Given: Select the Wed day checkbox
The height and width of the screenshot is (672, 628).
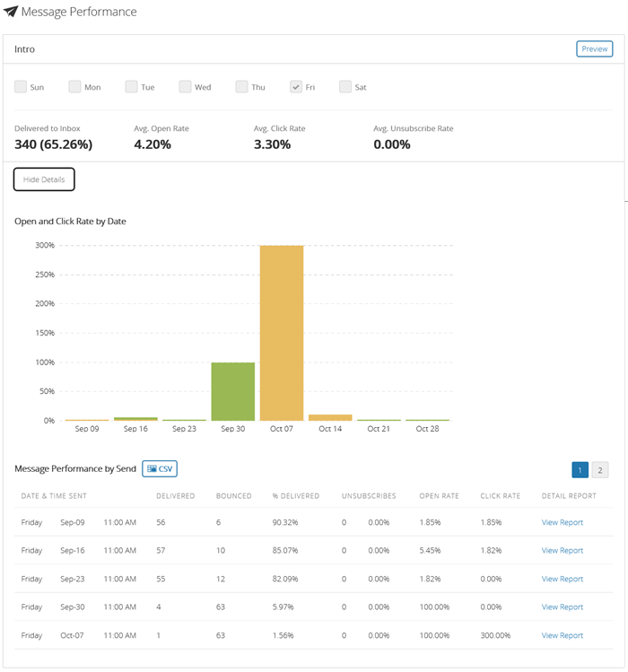Looking at the screenshot, I should [185, 87].
